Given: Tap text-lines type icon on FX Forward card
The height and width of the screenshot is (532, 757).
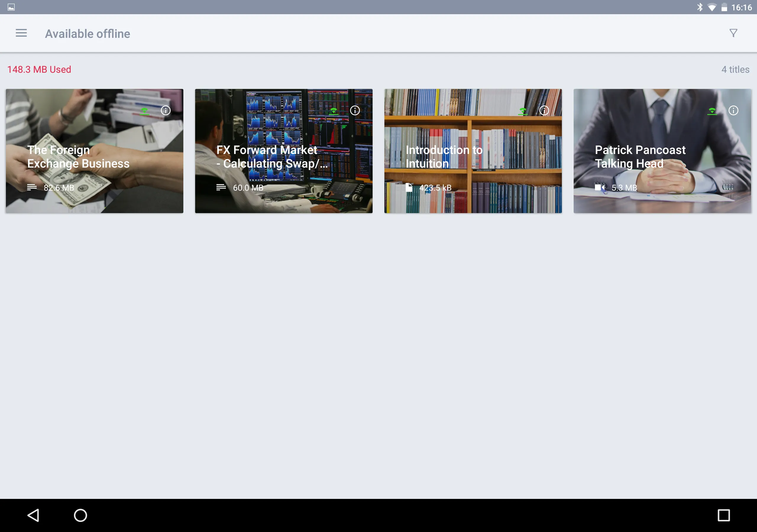Looking at the screenshot, I should click(221, 187).
